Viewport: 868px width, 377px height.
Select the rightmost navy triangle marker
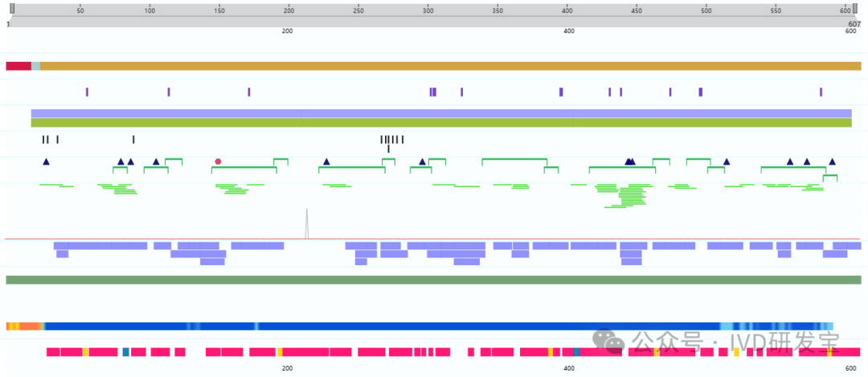pos(832,162)
